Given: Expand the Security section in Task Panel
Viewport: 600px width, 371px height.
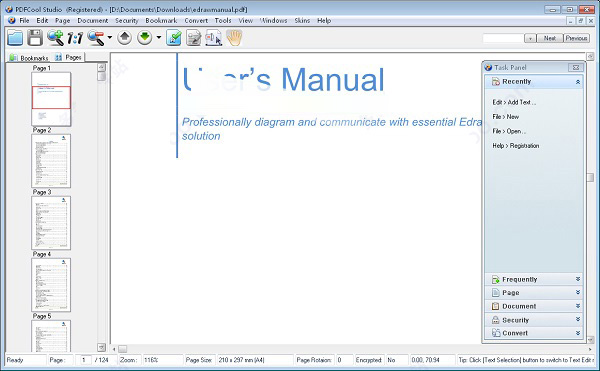Looking at the screenshot, I should click(x=578, y=320).
